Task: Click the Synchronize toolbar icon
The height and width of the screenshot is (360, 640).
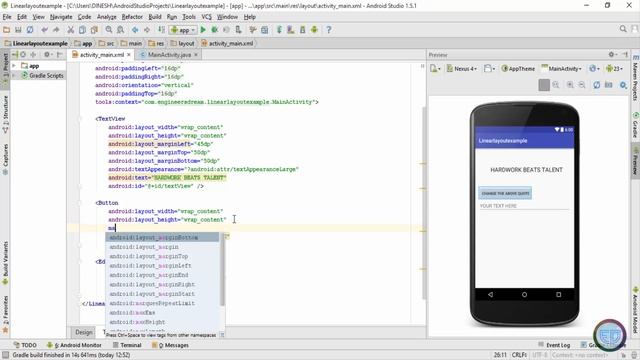Action: pos(30,30)
